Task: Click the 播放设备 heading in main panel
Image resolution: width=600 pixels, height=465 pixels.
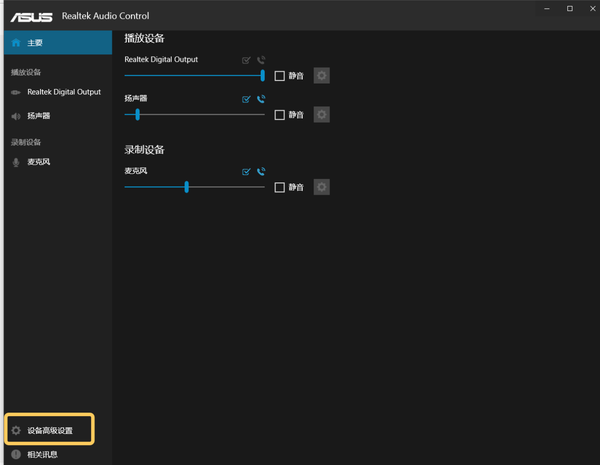Action: click(x=144, y=38)
